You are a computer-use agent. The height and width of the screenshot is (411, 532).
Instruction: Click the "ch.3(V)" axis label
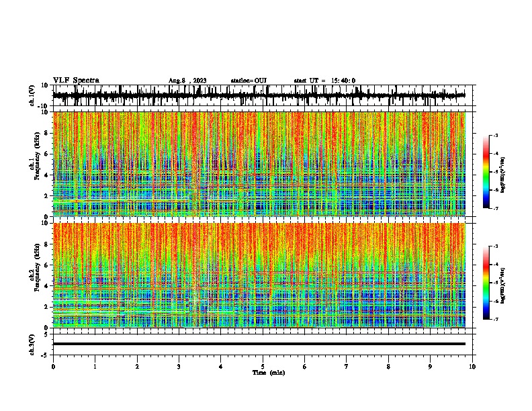(32, 345)
